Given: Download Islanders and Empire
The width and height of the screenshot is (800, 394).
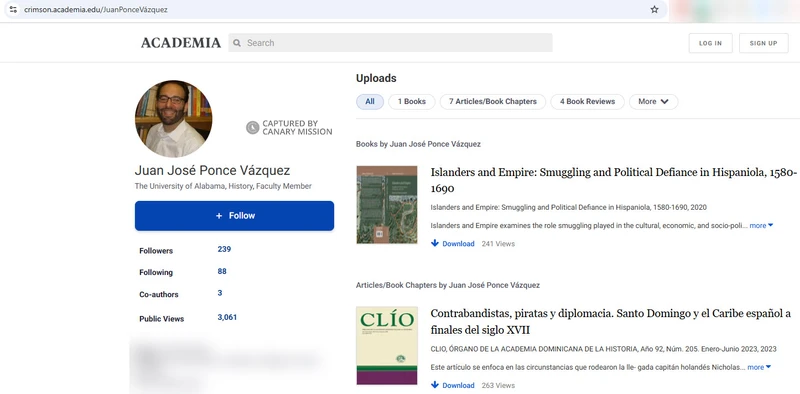Looking at the screenshot, I should 458,244.
